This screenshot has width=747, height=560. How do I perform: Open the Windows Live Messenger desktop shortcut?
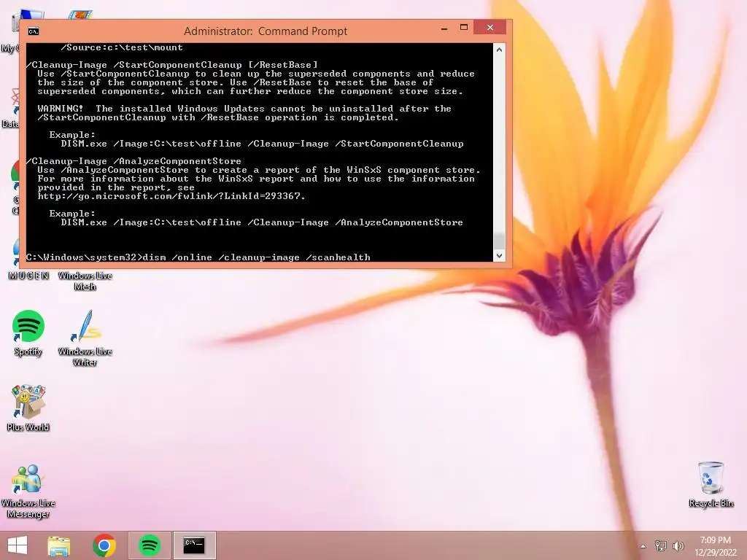28,491
